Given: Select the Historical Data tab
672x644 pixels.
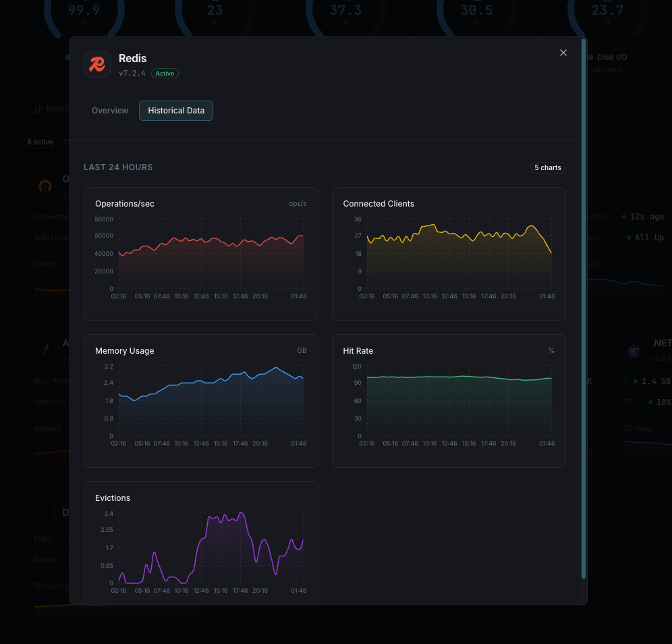Looking at the screenshot, I should click(x=175, y=110).
